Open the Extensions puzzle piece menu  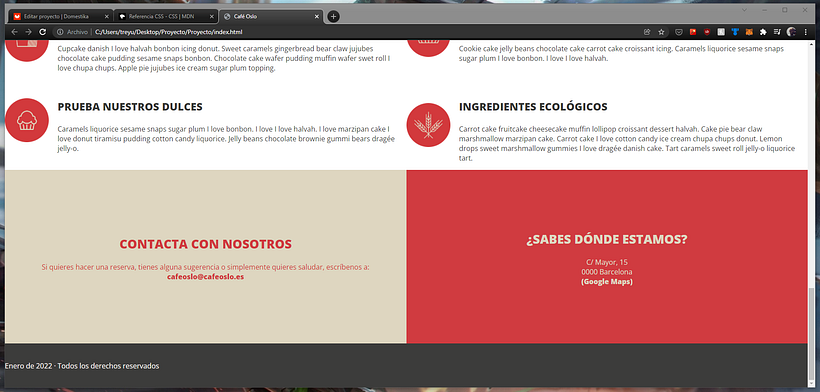pos(764,32)
